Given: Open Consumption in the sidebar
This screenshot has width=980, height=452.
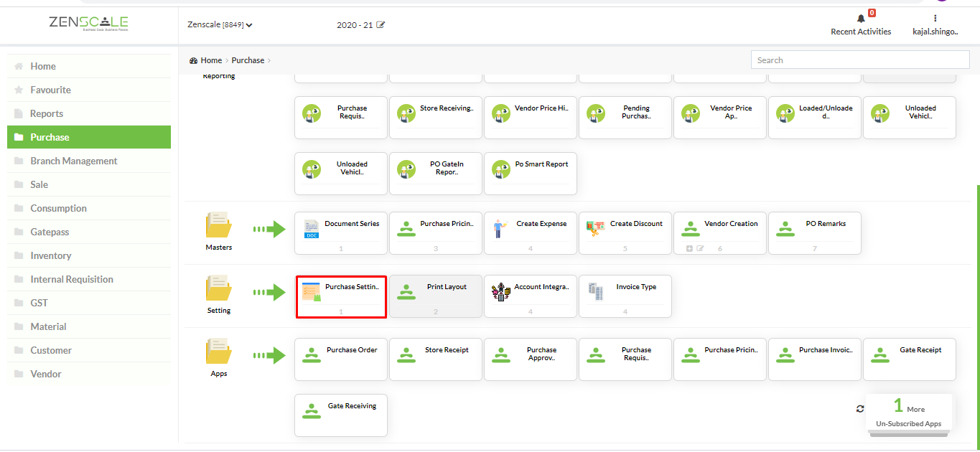Looking at the screenshot, I should (x=89, y=208).
